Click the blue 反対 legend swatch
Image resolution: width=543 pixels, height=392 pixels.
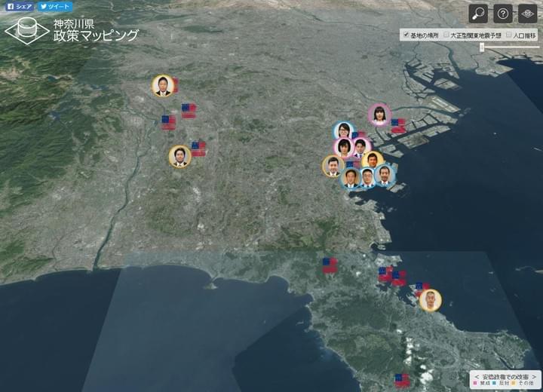pos(494,384)
